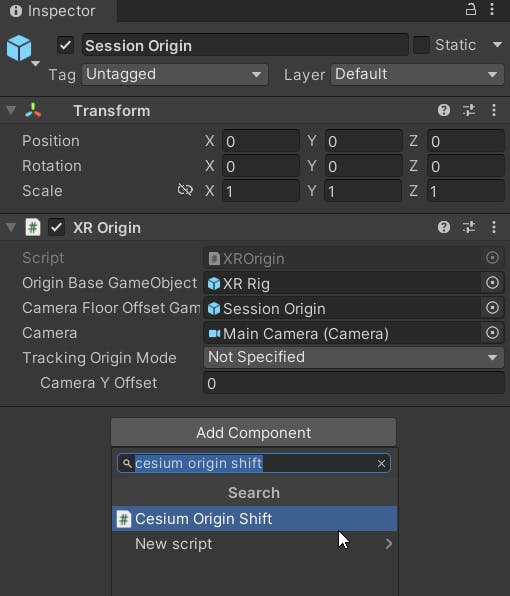Click the Inspector lock icon

[x=470, y=9]
